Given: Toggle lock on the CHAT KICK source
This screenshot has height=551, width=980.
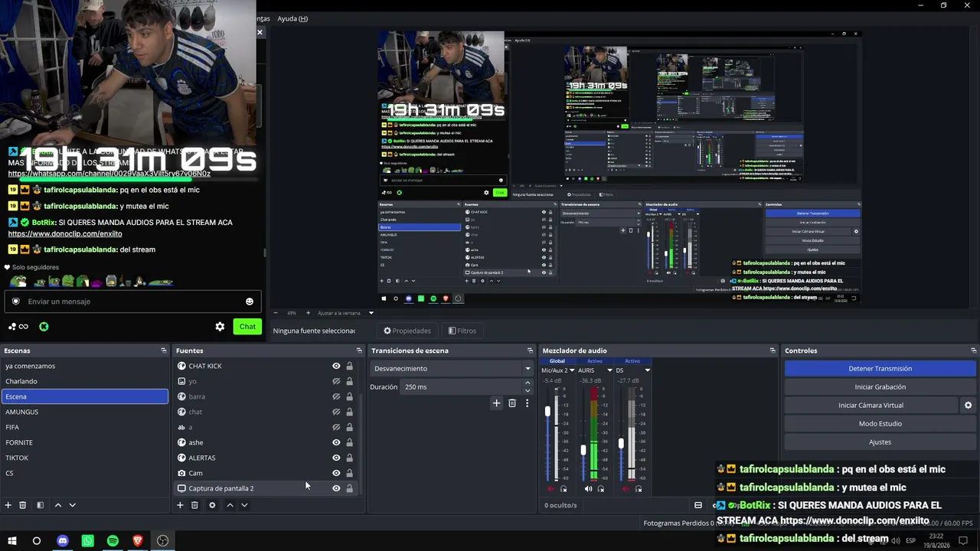Looking at the screenshot, I should pos(350,366).
